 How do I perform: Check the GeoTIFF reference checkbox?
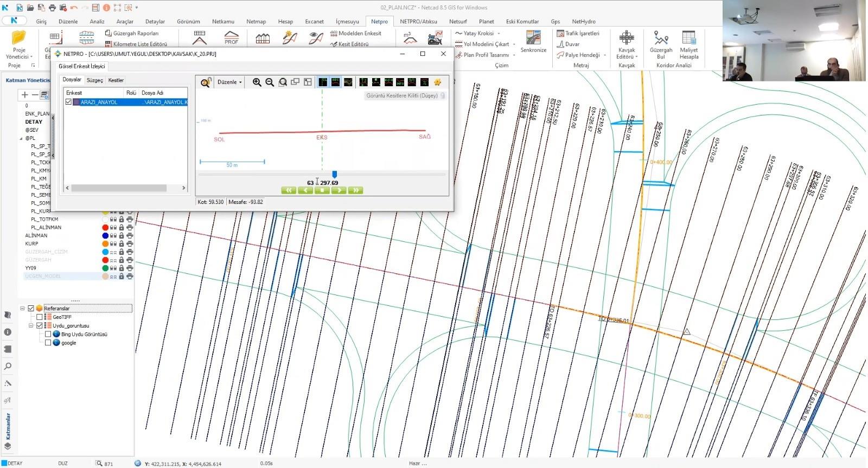39,317
